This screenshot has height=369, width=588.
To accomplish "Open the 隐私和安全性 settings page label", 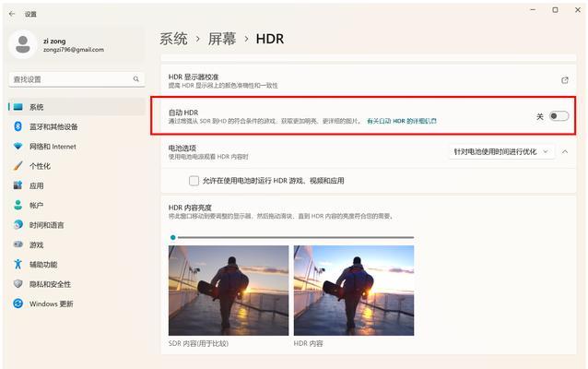I will click(x=51, y=284).
